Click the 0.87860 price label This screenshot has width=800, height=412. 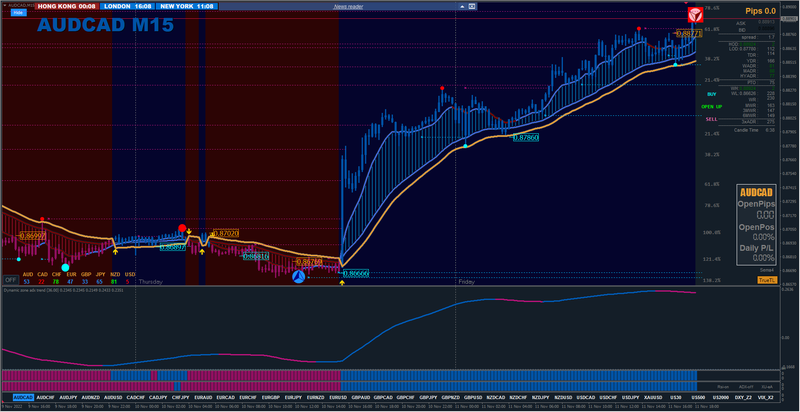[x=526, y=137]
